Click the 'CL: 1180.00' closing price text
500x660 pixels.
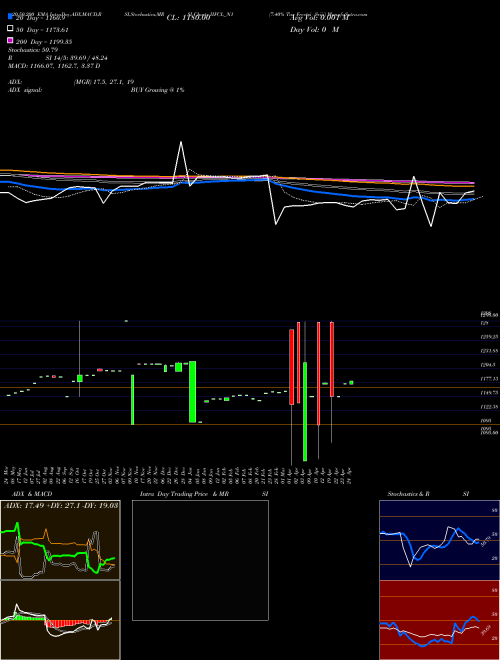[188, 18]
